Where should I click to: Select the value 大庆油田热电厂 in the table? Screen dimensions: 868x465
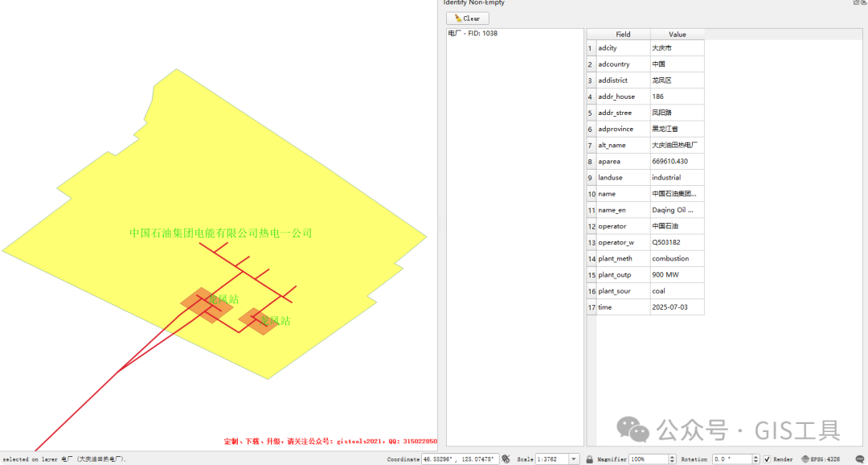pyautogui.click(x=677, y=145)
